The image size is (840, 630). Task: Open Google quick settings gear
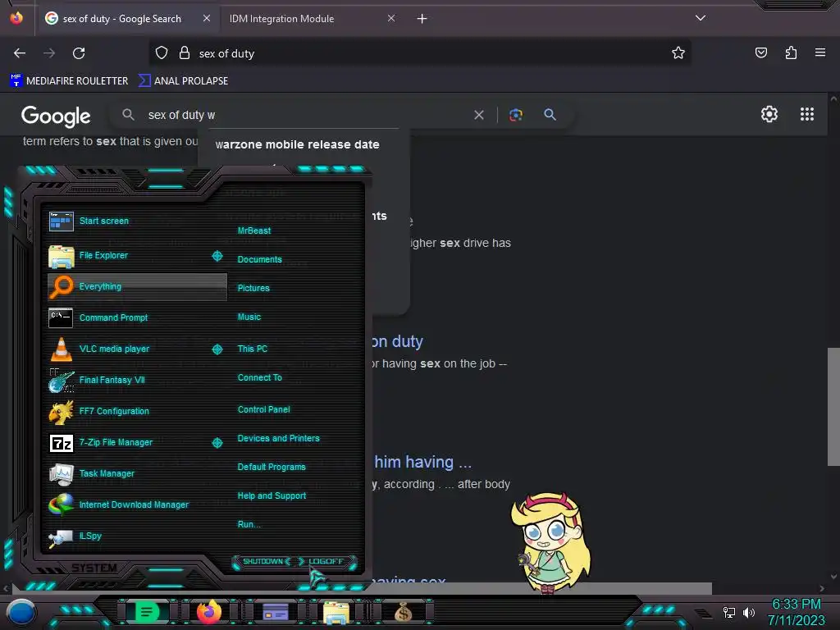tap(769, 114)
